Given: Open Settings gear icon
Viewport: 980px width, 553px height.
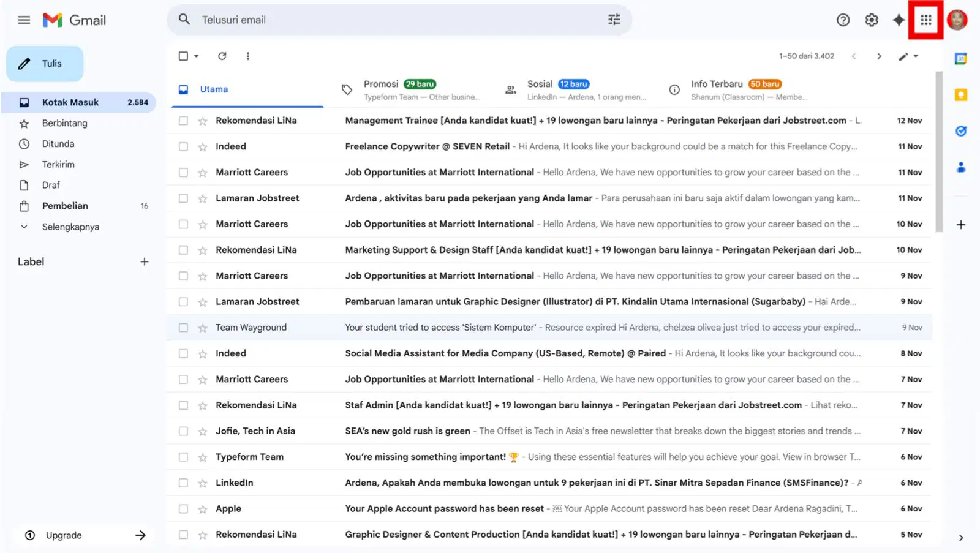Looking at the screenshot, I should coord(871,20).
